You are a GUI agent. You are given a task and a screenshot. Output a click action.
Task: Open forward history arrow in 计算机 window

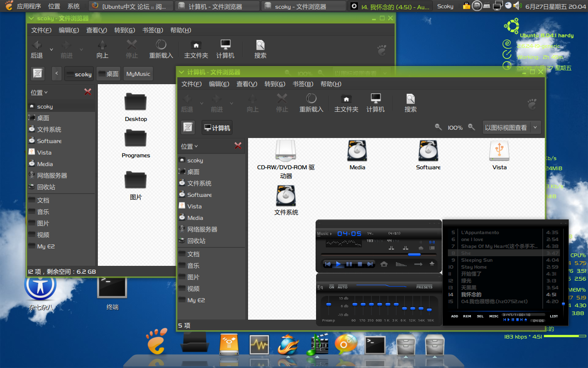tap(232, 103)
